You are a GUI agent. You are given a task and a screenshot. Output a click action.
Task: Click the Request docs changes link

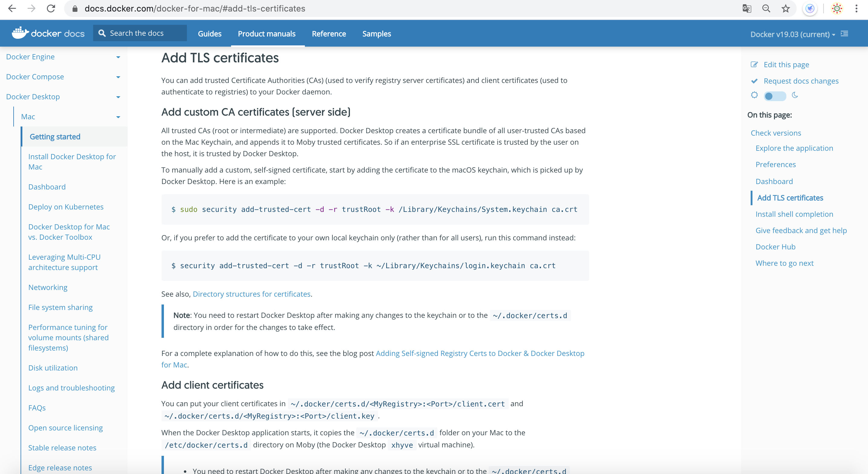coord(801,81)
